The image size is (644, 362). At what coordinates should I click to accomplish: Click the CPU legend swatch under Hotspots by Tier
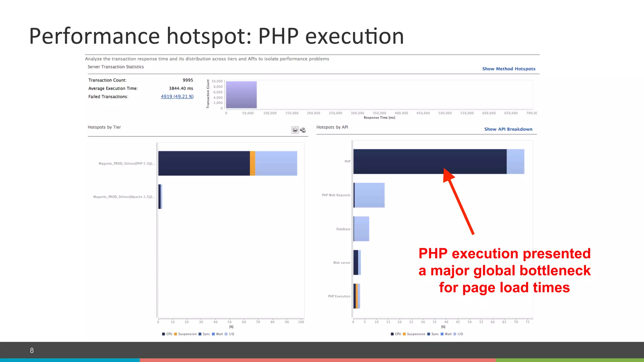[x=164, y=334]
